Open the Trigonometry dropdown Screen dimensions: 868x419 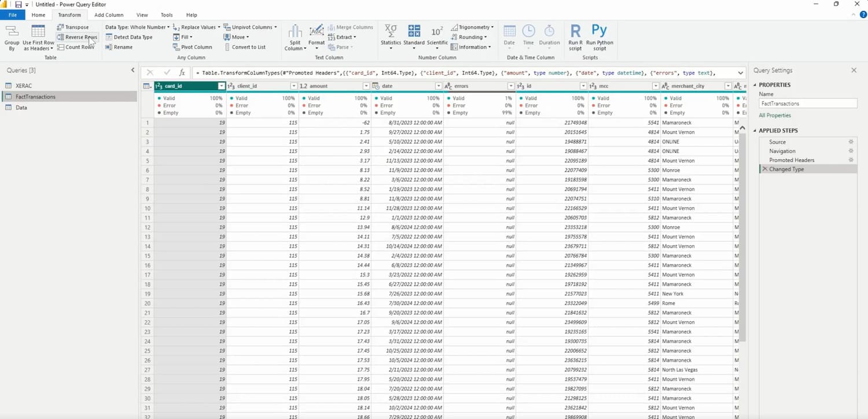point(472,27)
